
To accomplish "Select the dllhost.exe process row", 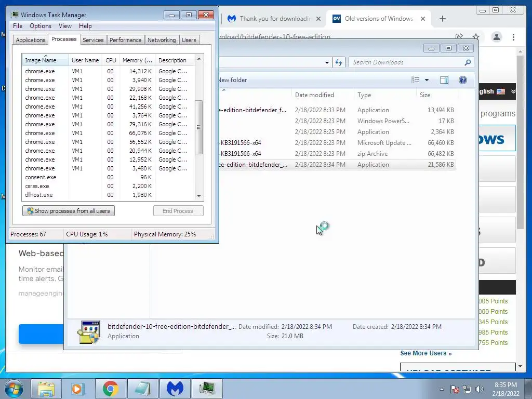I will (x=108, y=195).
